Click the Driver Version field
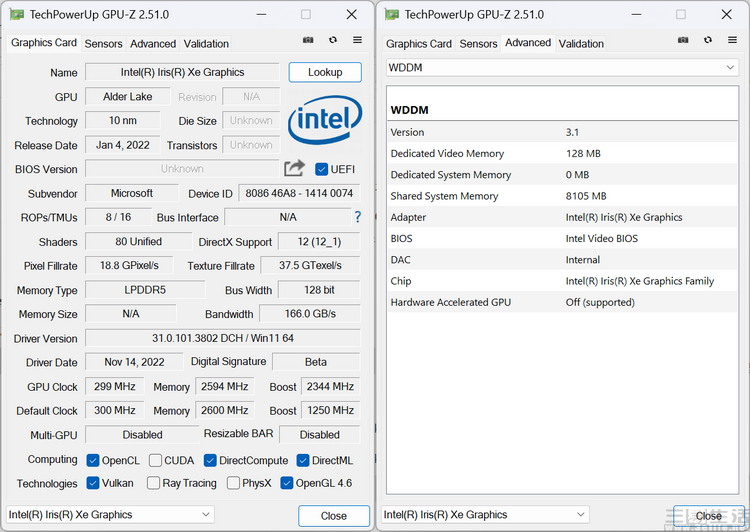This screenshot has height=532, width=750. [x=223, y=338]
